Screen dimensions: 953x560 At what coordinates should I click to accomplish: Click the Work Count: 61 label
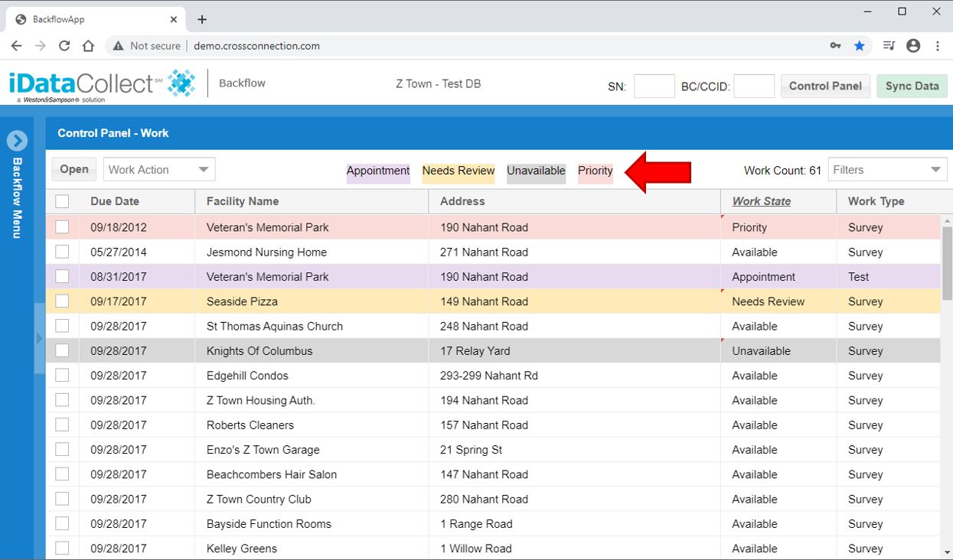coord(782,171)
